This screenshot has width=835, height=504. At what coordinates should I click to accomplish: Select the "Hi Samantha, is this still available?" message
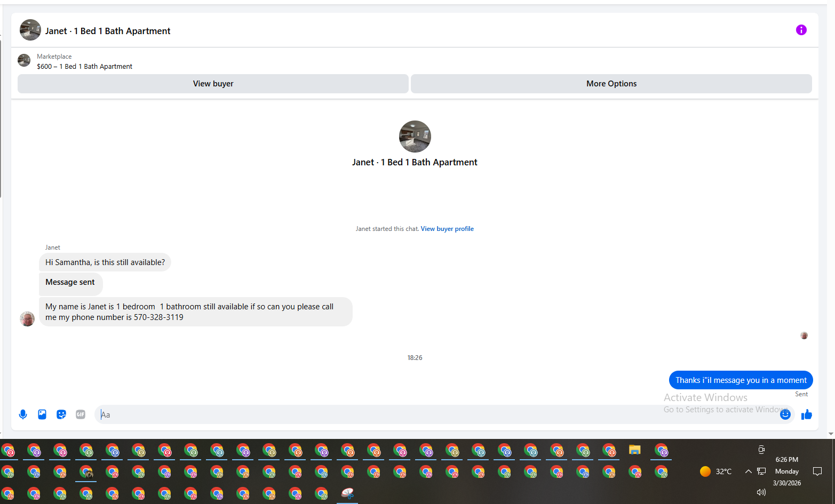(x=105, y=262)
